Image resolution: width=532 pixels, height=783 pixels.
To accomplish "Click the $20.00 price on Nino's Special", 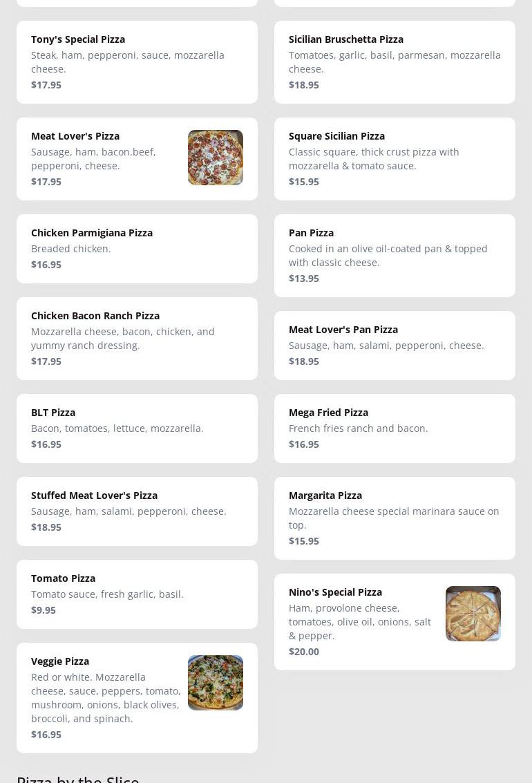I will click(x=304, y=652).
